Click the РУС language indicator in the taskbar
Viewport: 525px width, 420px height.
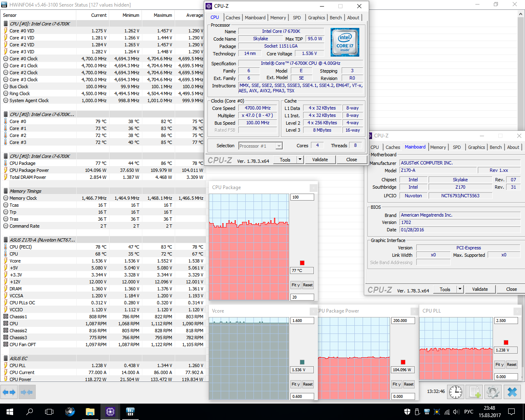469,412
